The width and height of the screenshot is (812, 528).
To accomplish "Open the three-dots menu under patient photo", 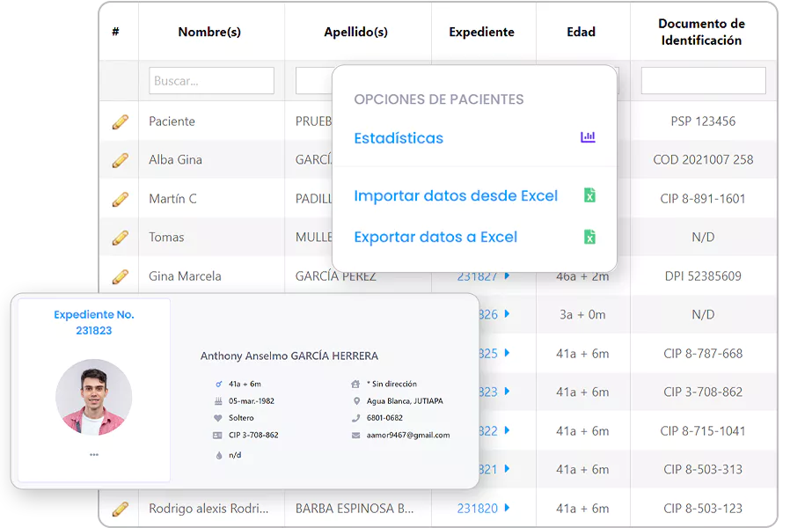I will (93, 455).
